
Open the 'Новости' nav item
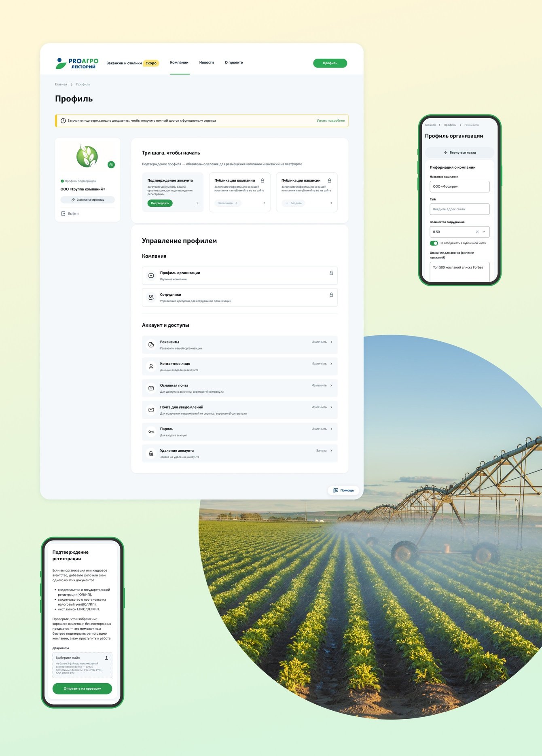206,63
